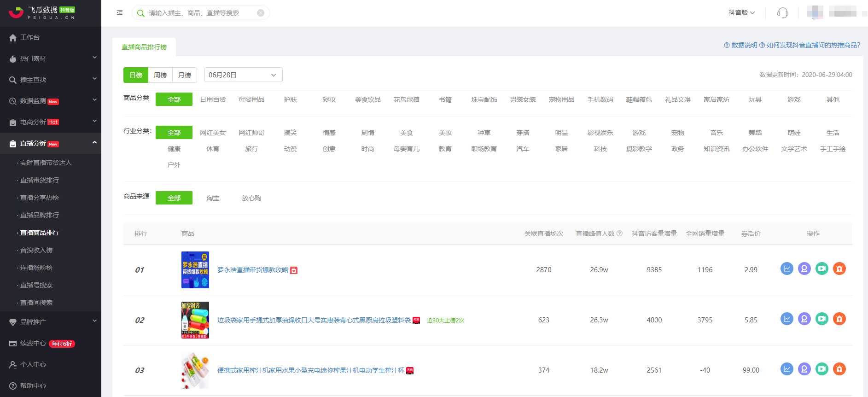Click the shop badge after 罗永浩直播带货爆款攻略
This screenshot has width=868, height=397.
pyautogui.click(x=294, y=270)
